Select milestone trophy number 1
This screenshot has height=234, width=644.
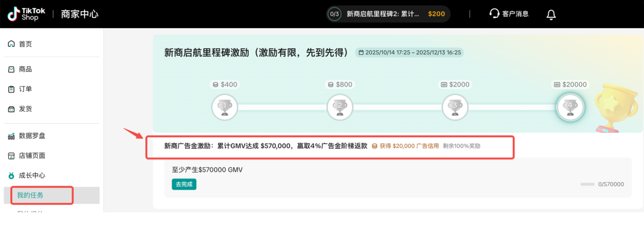click(x=225, y=107)
